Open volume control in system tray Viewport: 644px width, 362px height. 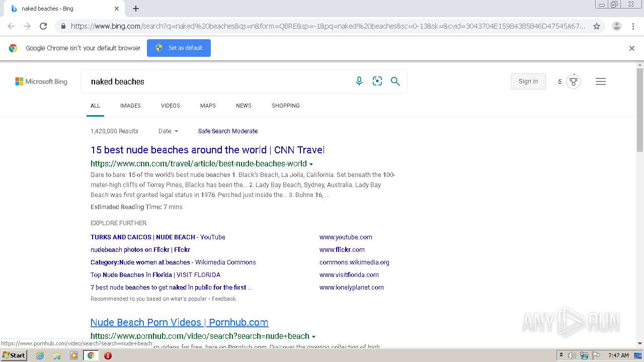[x=572, y=355]
